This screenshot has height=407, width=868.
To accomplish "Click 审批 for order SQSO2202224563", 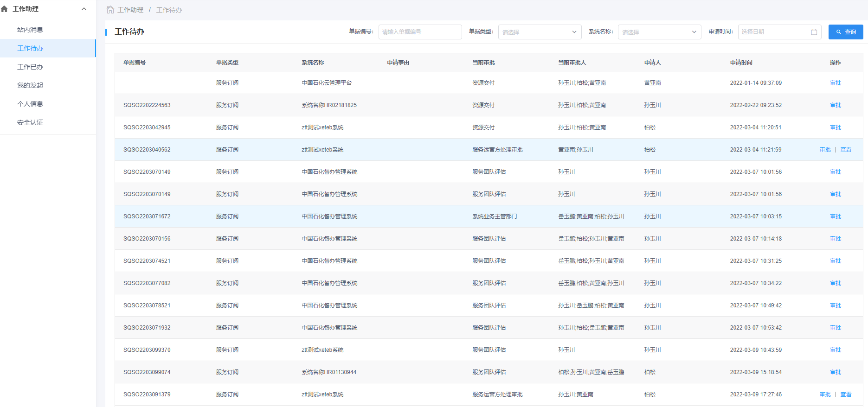I will (836, 105).
